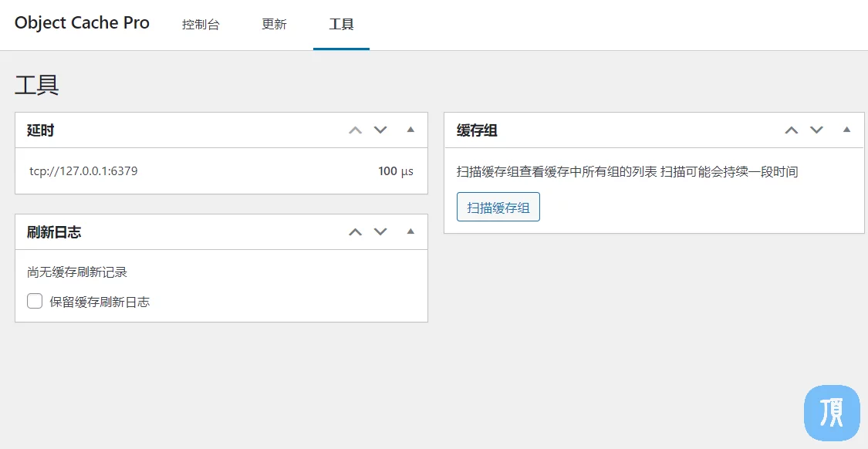Move the 延时 panel down
The height and width of the screenshot is (449, 868).
[380, 130]
